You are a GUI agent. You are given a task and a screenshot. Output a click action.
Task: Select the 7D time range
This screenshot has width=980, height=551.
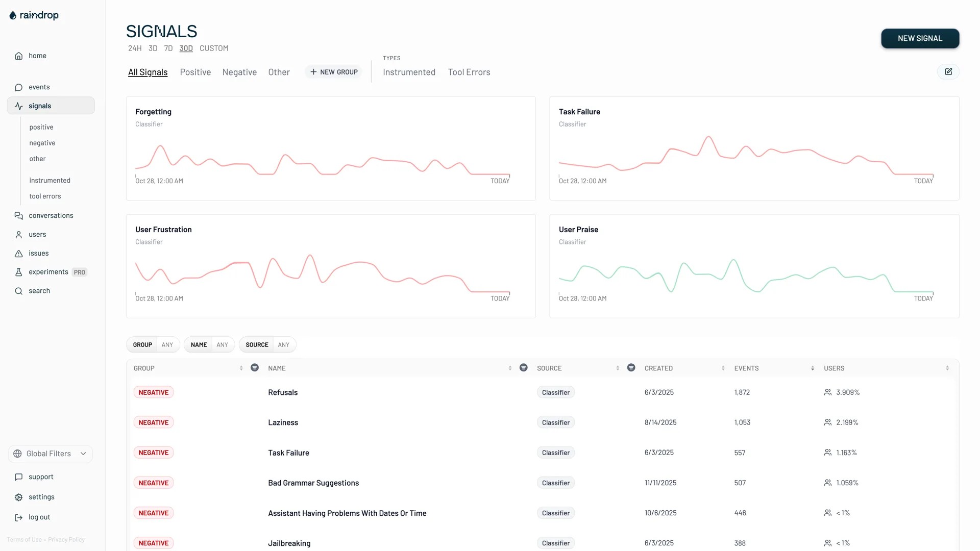168,48
